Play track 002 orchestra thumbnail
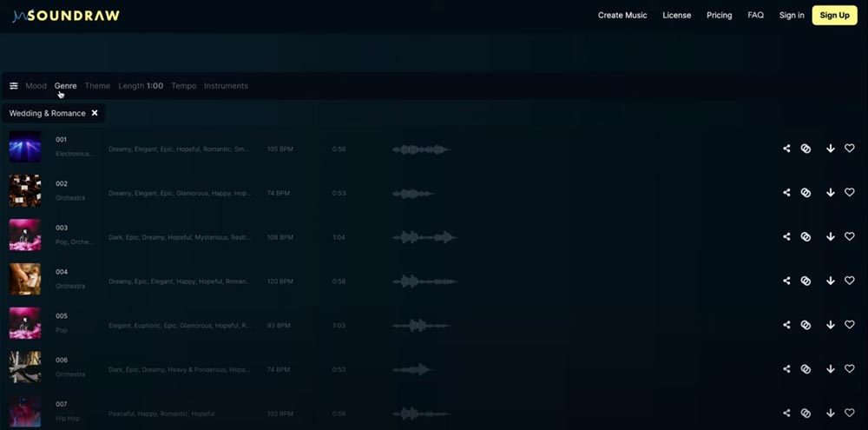Image resolution: width=868 pixels, height=430 pixels. (25, 190)
